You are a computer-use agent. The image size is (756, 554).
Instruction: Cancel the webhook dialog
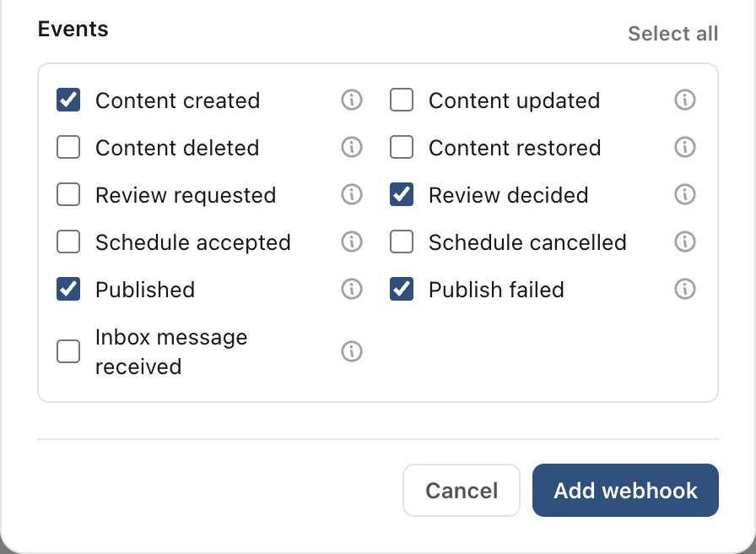point(462,491)
